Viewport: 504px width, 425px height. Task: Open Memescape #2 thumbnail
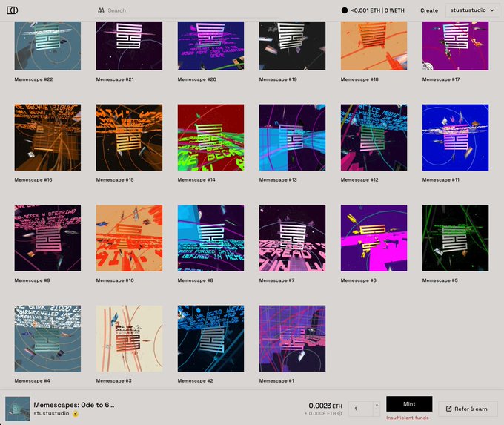[210, 338]
